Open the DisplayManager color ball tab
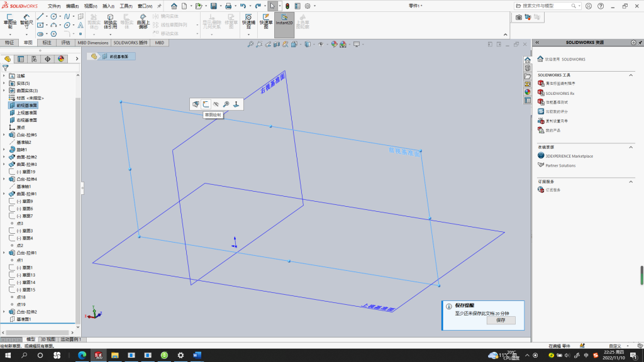644x362 pixels. point(61,59)
